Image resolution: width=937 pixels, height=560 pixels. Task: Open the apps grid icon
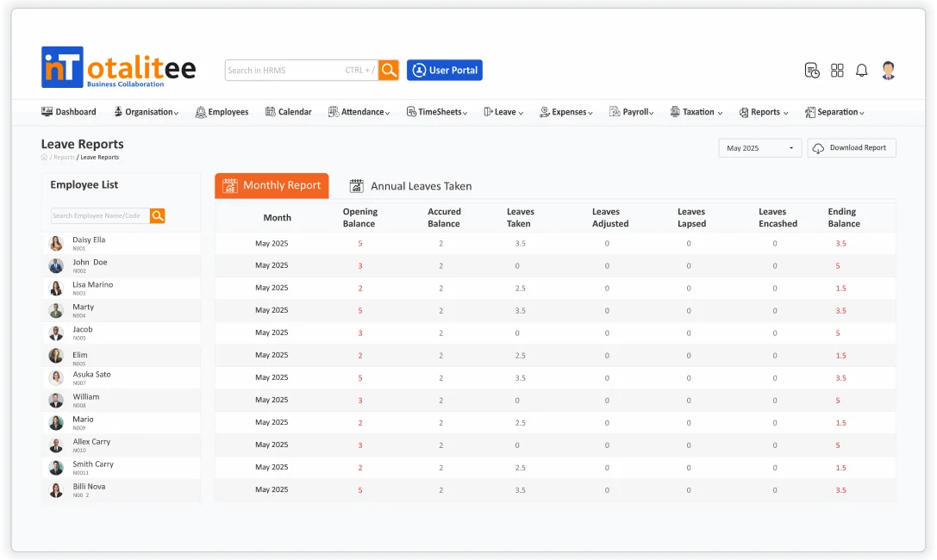click(x=837, y=71)
